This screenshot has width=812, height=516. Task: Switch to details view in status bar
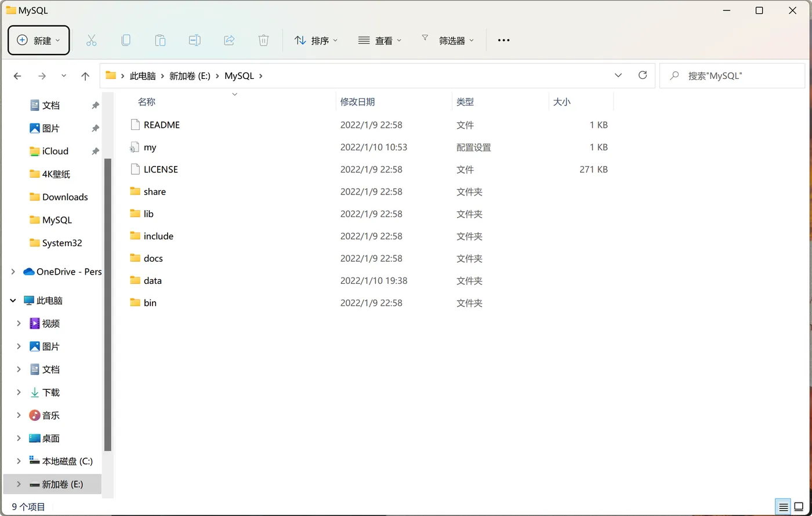(x=784, y=507)
